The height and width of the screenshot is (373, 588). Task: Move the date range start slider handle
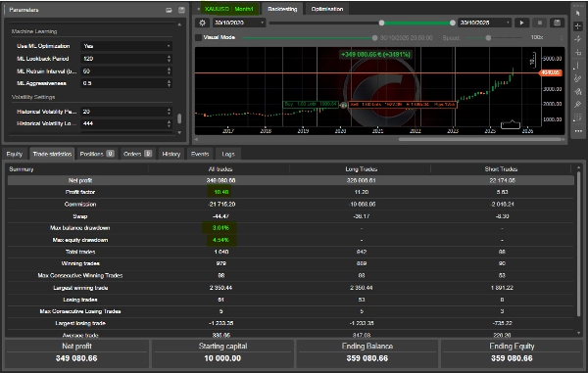[x=381, y=23]
